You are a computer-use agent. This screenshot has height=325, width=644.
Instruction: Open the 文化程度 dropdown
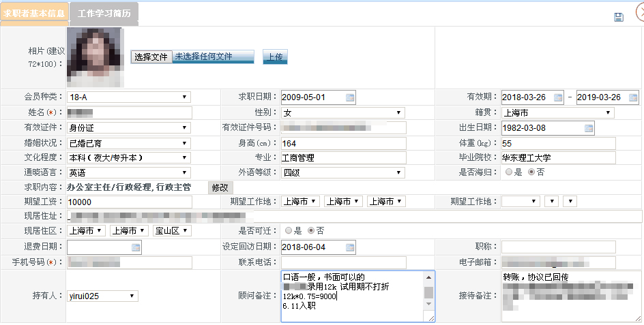coord(128,157)
